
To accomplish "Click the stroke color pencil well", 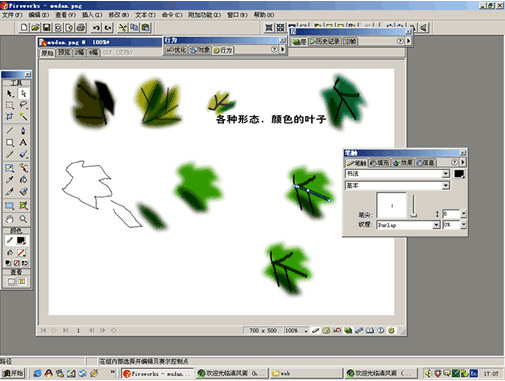I will tap(10, 240).
